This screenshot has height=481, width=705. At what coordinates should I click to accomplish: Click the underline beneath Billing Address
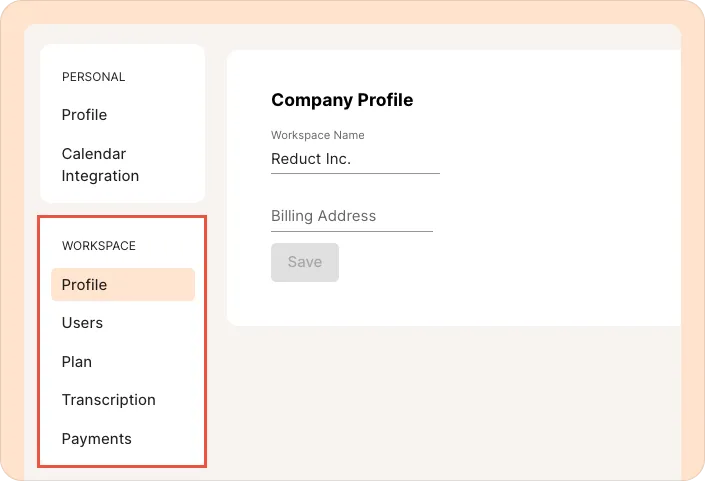[x=351, y=231]
